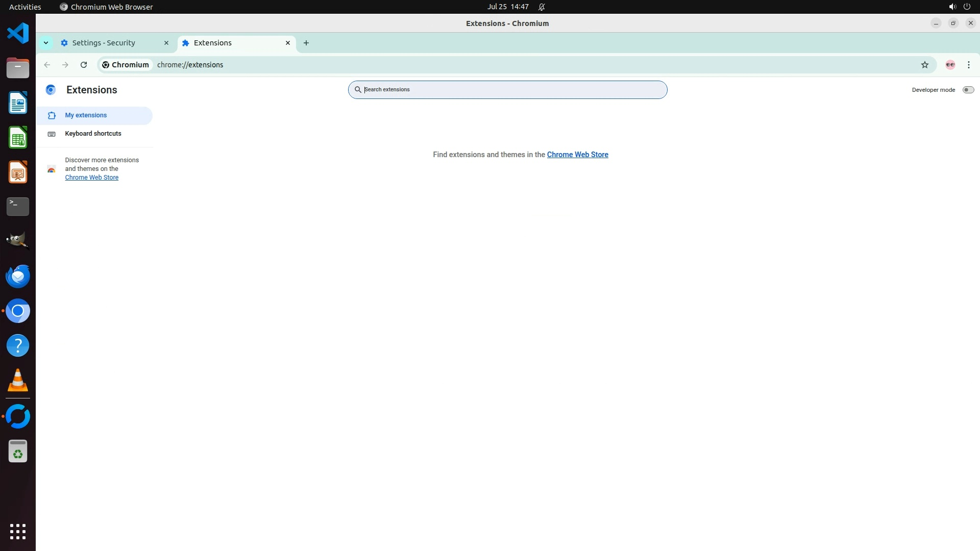Viewport: 980px width, 551px height.
Task: Click the forward navigation arrow
Action: 65,65
